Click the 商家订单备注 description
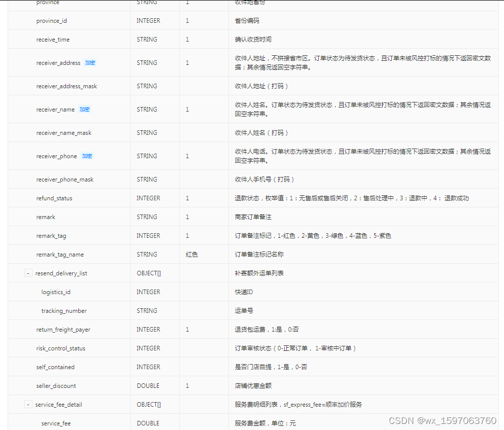 click(253, 217)
